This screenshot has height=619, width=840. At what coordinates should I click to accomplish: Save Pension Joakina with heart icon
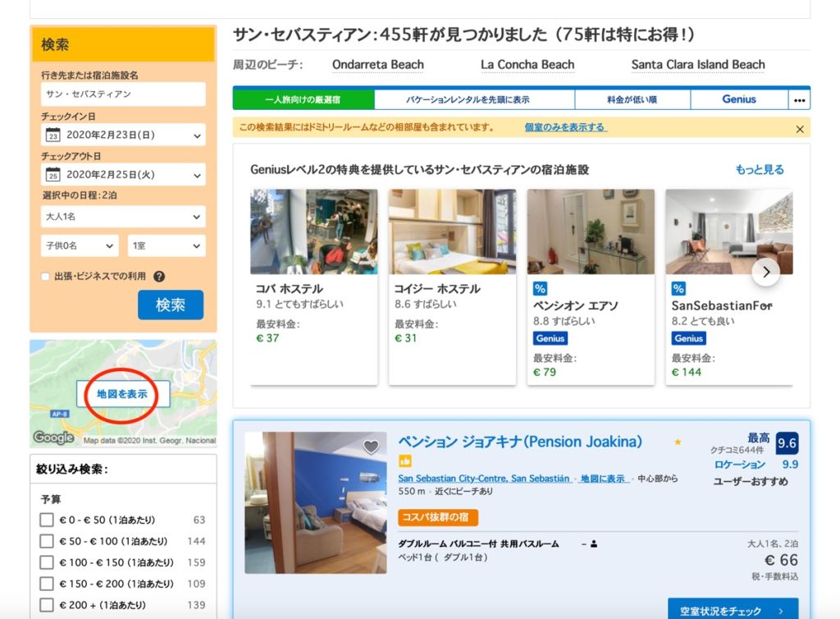(372, 446)
